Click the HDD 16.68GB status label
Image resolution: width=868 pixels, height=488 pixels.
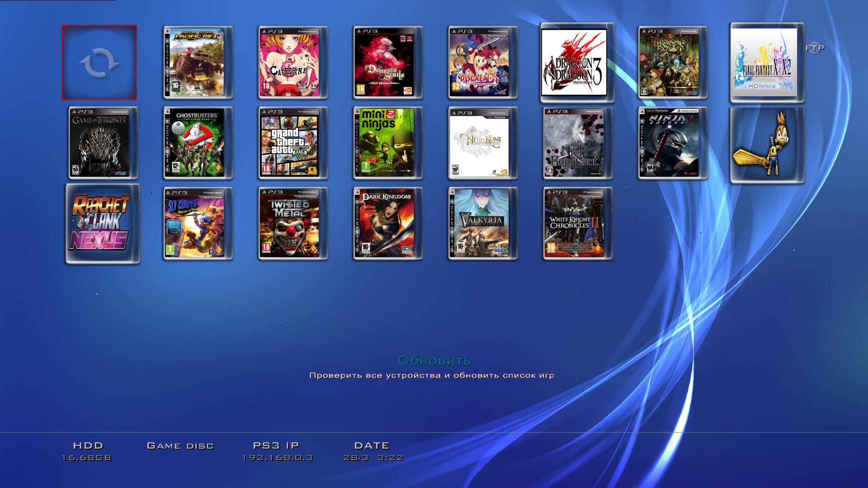[88, 451]
